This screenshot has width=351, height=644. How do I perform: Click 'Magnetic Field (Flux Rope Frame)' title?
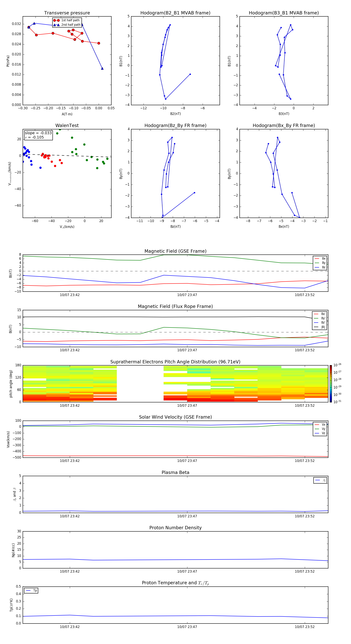175,307
